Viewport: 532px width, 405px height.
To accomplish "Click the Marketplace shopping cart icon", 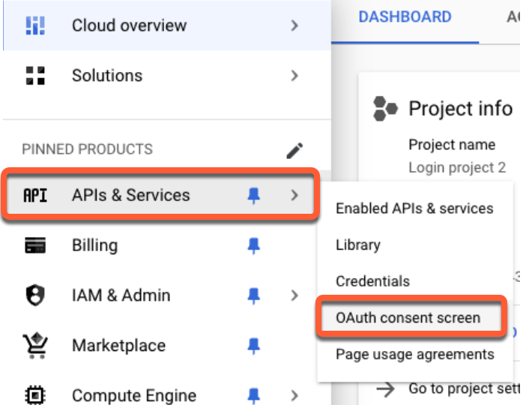I will tap(35, 346).
